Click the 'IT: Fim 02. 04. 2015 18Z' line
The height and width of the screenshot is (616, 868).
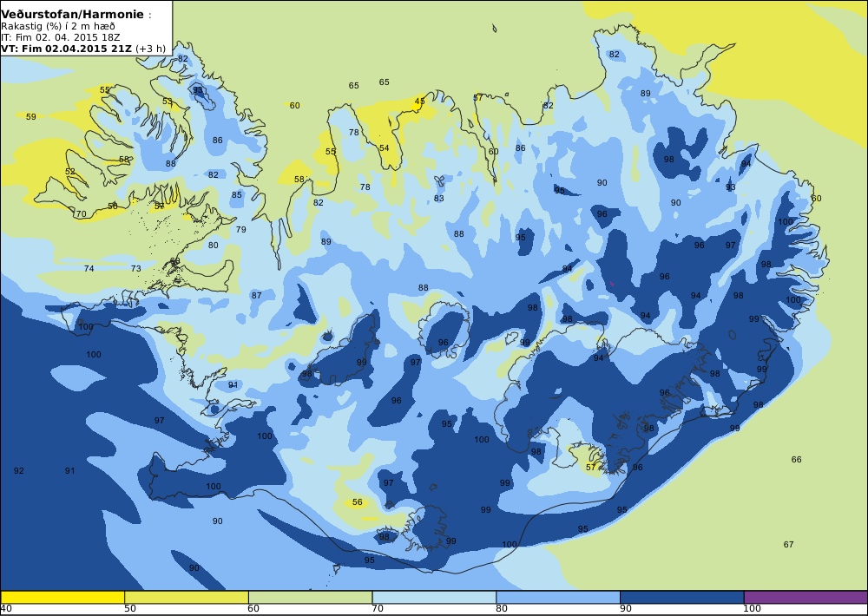pyautogui.click(x=61, y=37)
